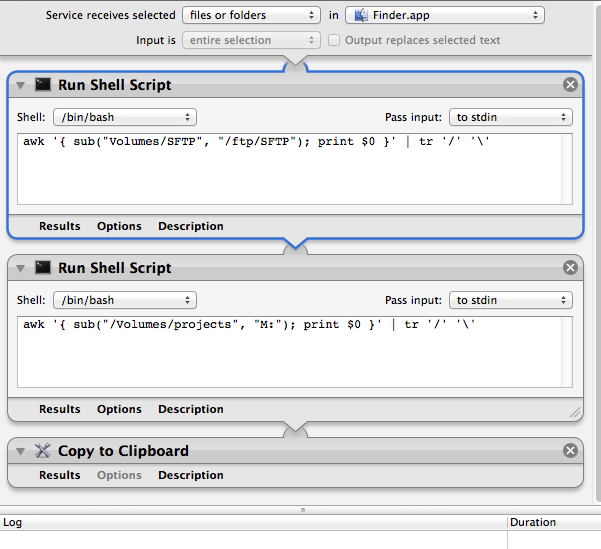Screen dimensions: 601x549
Task: Open the 'files or folders' service input dropdown
Action: pyautogui.click(x=251, y=15)
